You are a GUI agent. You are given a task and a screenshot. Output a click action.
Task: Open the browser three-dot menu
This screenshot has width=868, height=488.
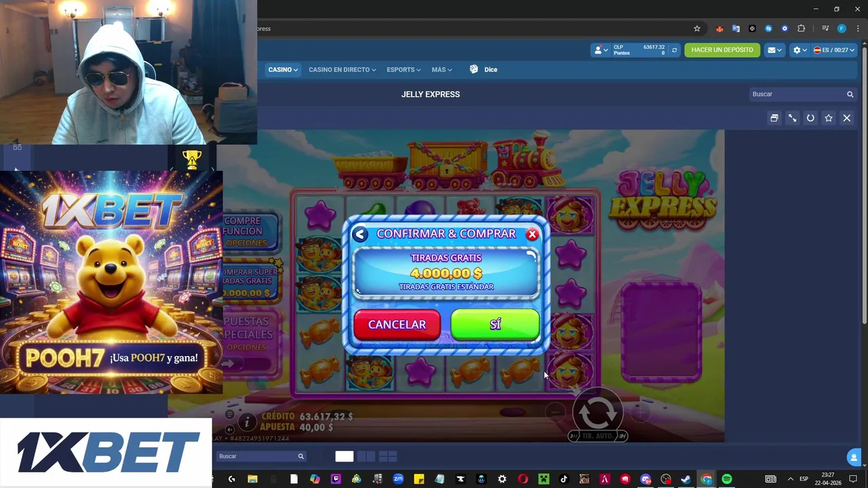pyautogui.click(x=858, y=28)
